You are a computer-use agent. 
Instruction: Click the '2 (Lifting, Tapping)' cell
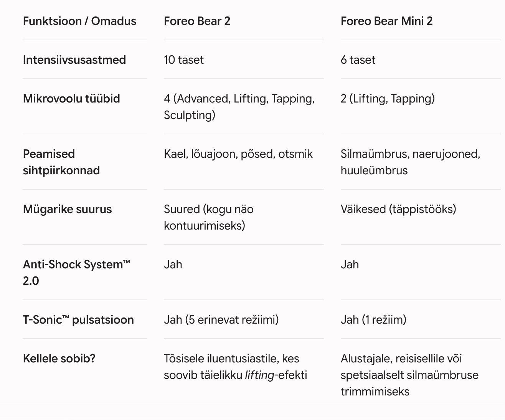(x=388, y=99)
